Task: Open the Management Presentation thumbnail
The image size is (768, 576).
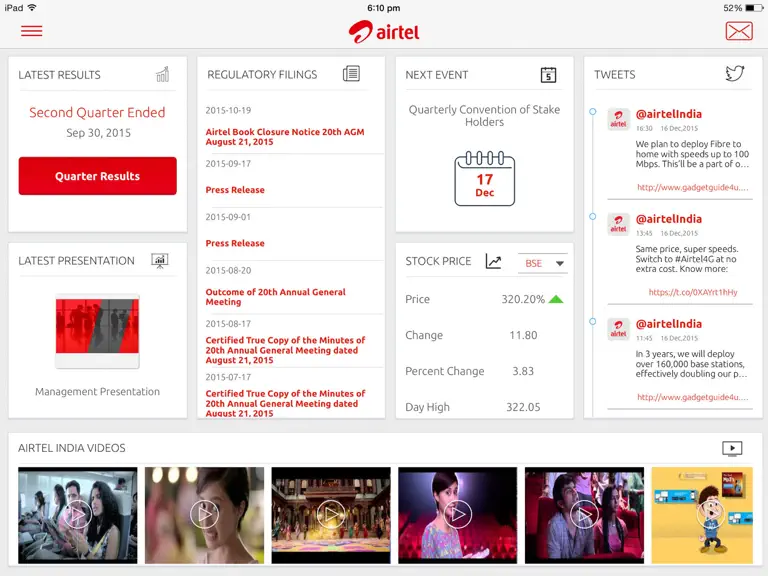Action: 97,331
